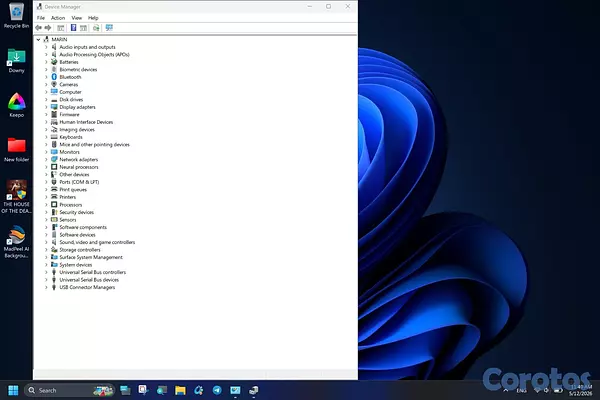The image size is (600, 400).
Task: Expand Audio inputs and outputs
Action: [46, 47]
